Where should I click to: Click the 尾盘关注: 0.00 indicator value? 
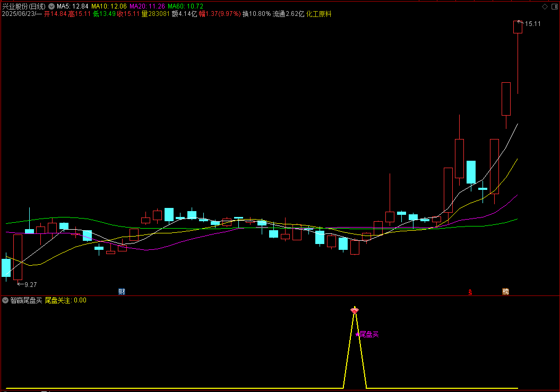tap(66, 300)
